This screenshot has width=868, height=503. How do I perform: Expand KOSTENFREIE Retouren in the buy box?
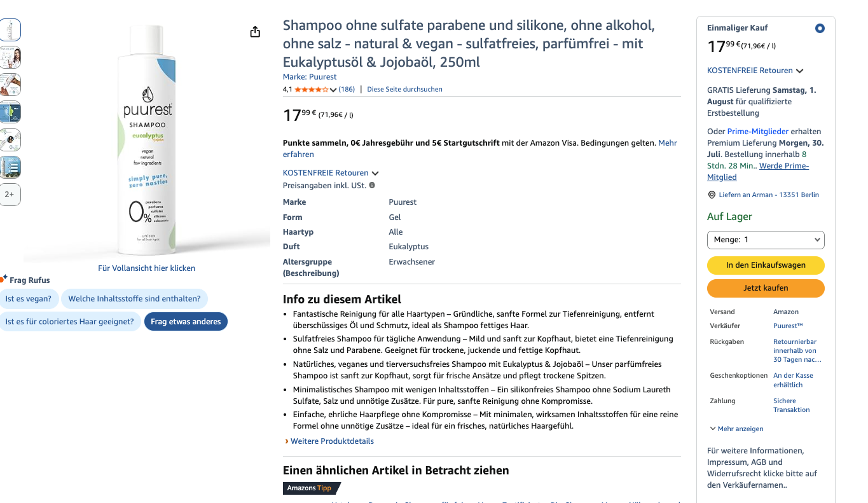pos(755,71)
